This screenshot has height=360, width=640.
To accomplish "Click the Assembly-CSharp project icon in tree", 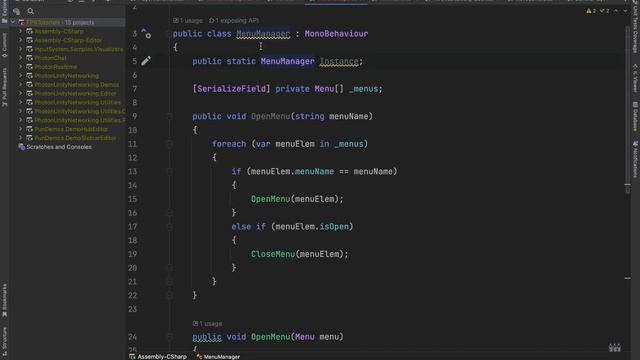I will tap(29, 31).
